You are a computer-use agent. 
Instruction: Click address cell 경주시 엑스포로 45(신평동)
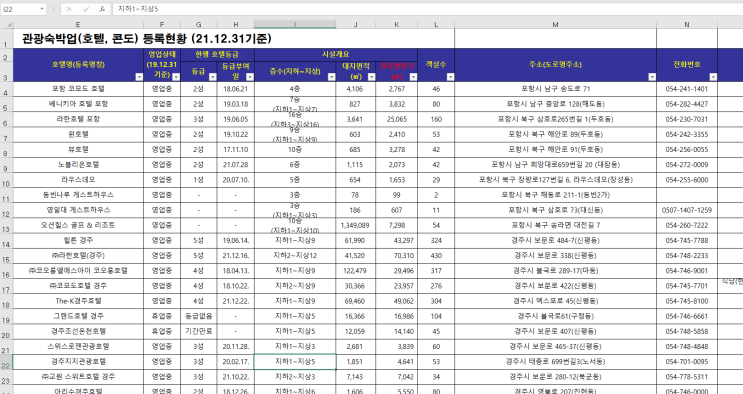click(x=555, y=301)
